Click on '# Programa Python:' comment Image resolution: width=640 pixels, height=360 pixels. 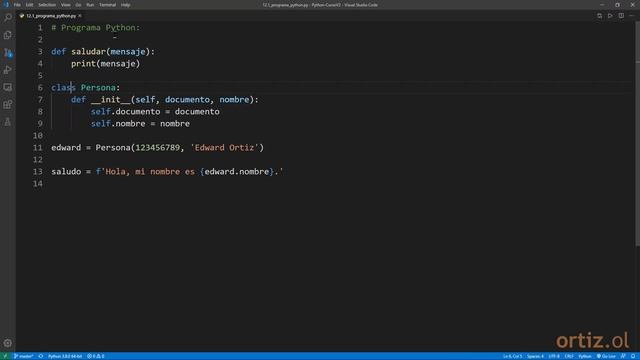point(96,28)
